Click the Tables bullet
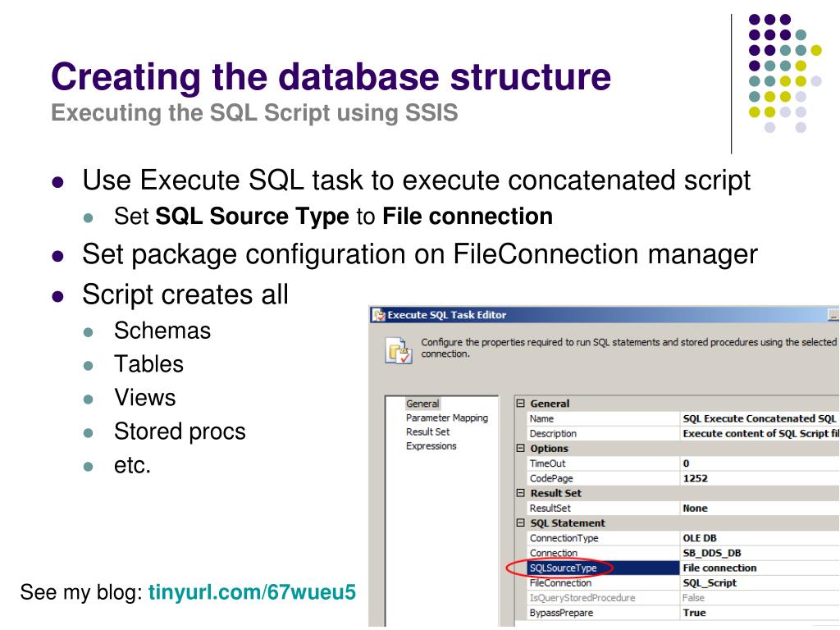Viewport: 840px width, 630px height. coord(149,364)
